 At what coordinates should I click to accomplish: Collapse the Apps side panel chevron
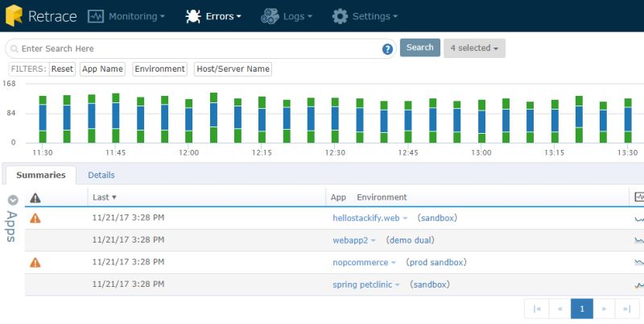13,200
